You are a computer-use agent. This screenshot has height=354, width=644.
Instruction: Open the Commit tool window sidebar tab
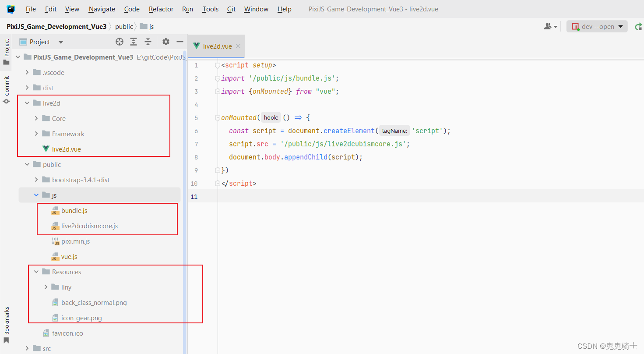click(x=7, y=90)
